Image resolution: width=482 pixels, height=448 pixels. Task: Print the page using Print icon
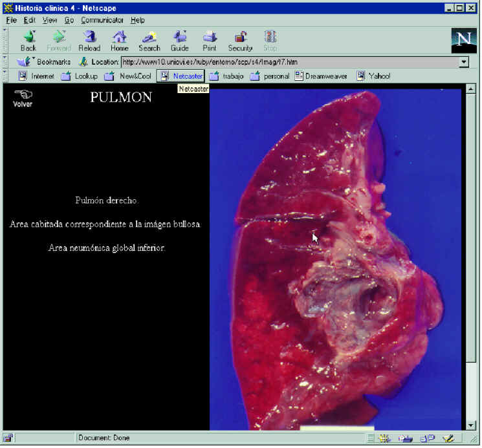click(209, 39)
